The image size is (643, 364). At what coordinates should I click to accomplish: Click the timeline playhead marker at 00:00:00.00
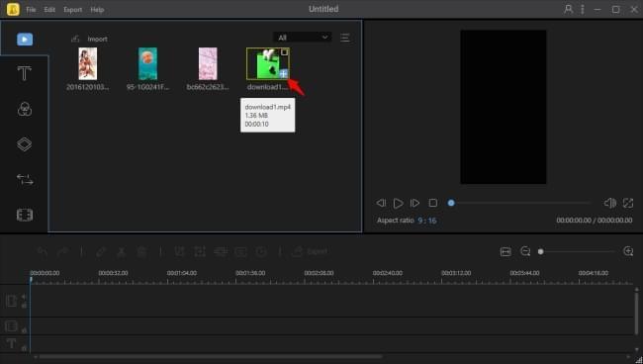click(31, 280)
